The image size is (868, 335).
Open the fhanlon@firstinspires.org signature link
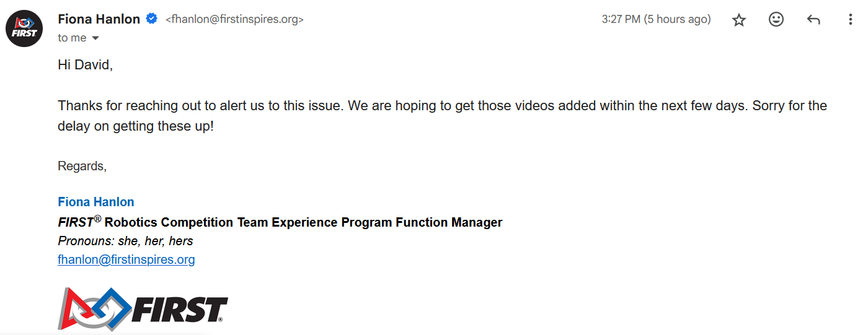point(126,259)
